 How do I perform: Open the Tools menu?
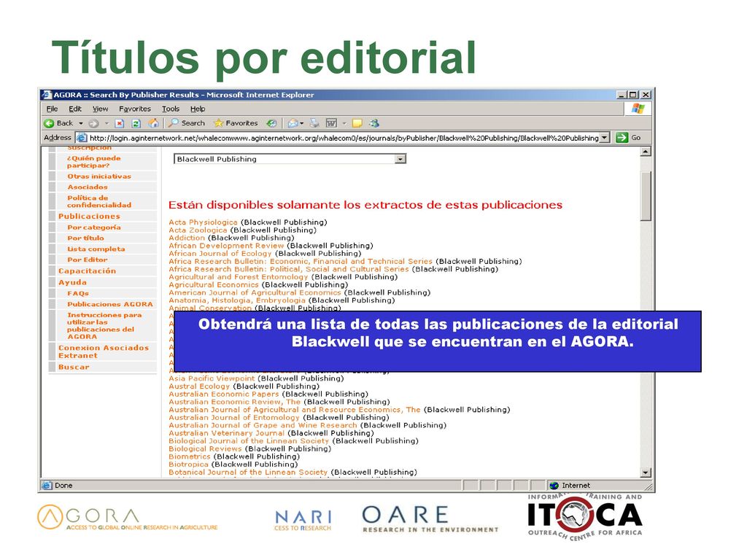click(x=171, y=109)
